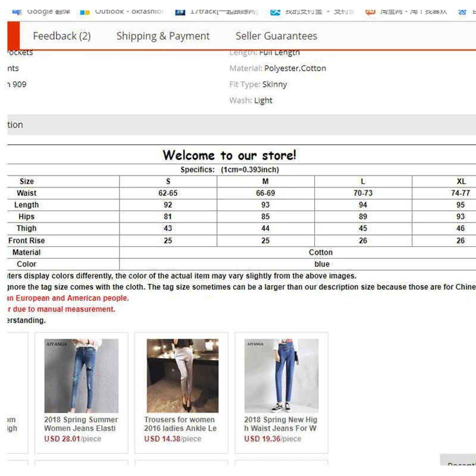
Task: Open the Alipay bookmark icon
Action: coord(275,12)
